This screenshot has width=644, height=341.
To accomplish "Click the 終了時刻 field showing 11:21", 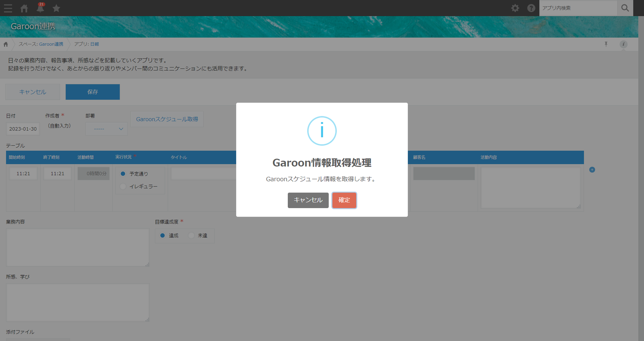I will (x=58, y=174).
